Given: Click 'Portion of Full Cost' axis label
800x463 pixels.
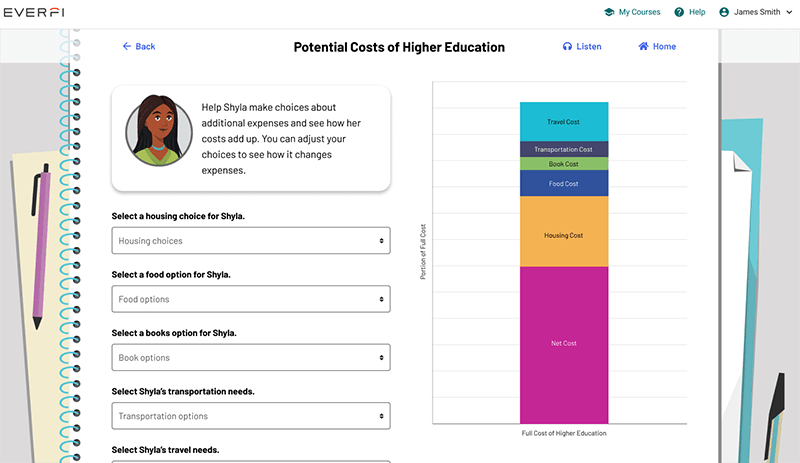Looking at the screenshot, I should 423,252.
